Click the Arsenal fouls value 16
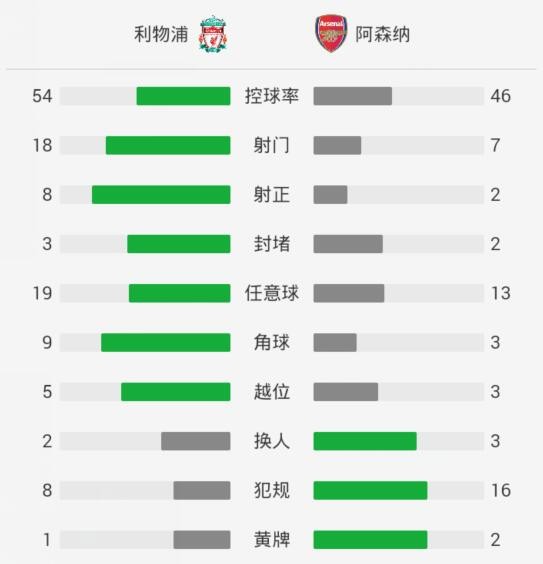 (x=501, y=490)
